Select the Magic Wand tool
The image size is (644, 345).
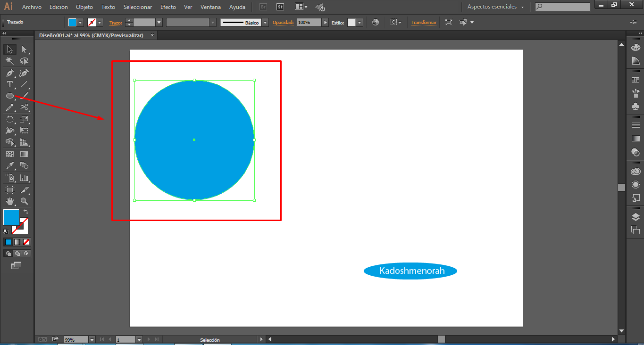coord(10,61)
